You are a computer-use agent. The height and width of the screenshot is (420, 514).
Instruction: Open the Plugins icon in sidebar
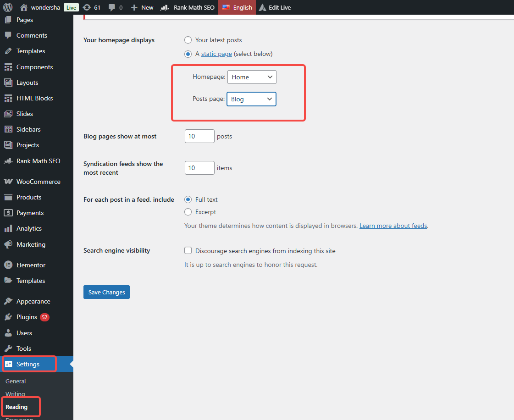click(x=8, y=317)
